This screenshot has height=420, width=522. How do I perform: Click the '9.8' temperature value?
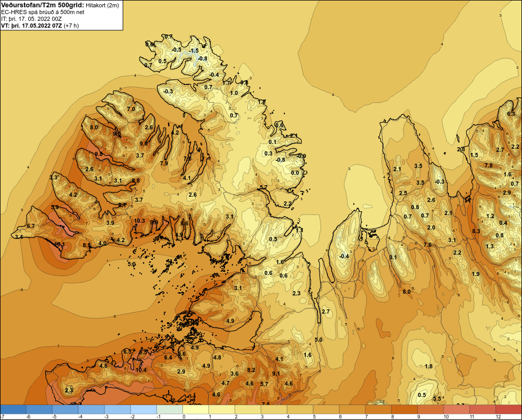(99, 154)
